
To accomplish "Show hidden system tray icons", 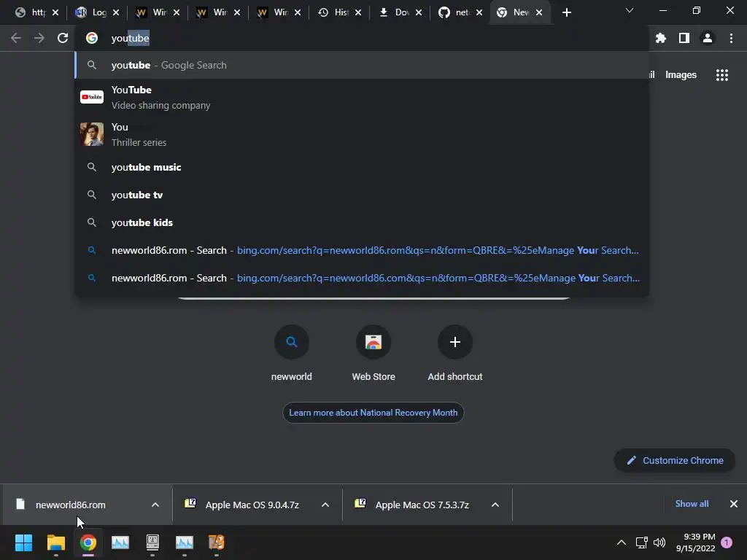I will coord(622,542).
